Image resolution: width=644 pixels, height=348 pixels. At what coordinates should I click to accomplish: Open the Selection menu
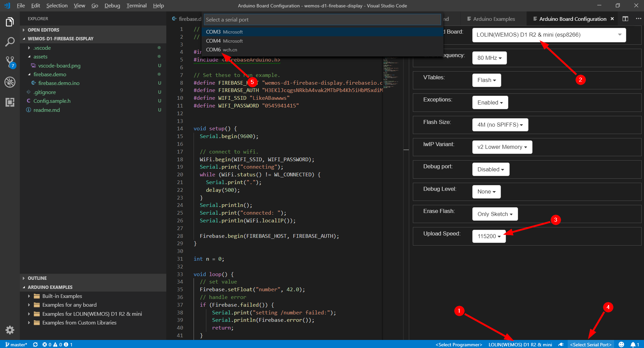[57, 5]
